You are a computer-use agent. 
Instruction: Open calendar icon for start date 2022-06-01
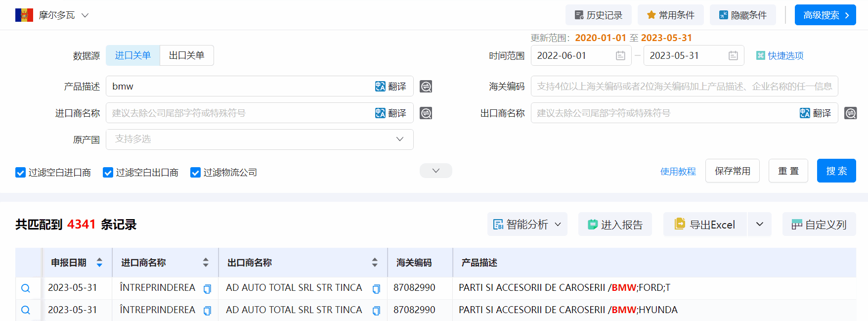click(x=620, y=56)
